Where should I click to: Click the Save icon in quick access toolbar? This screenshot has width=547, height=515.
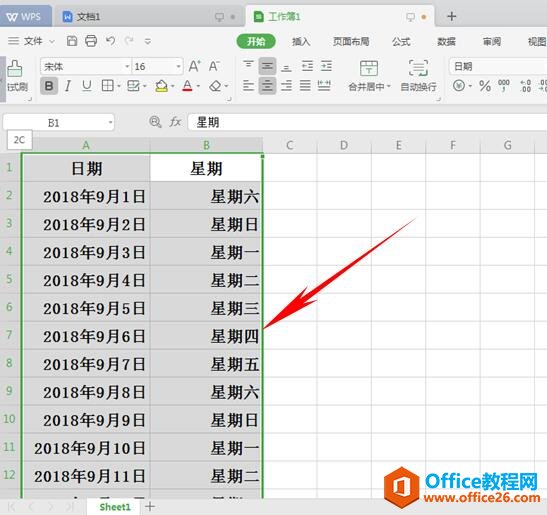click(72, 41)
